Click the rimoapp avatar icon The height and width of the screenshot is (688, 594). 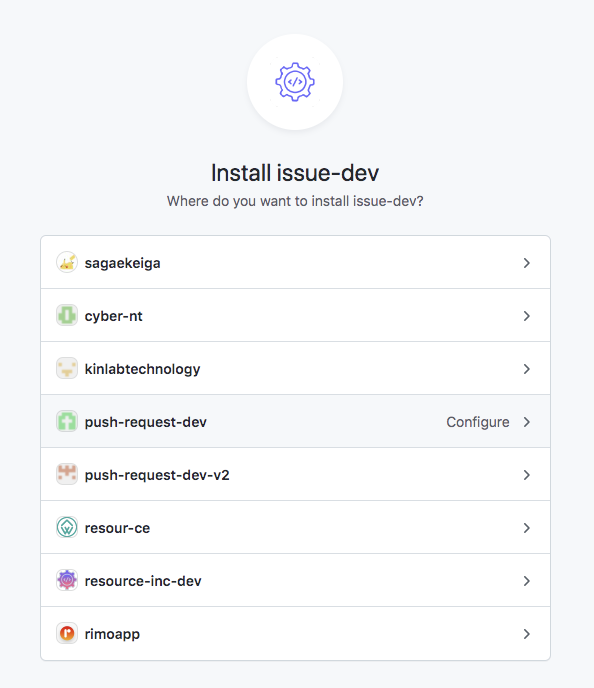tap(67, 634)
